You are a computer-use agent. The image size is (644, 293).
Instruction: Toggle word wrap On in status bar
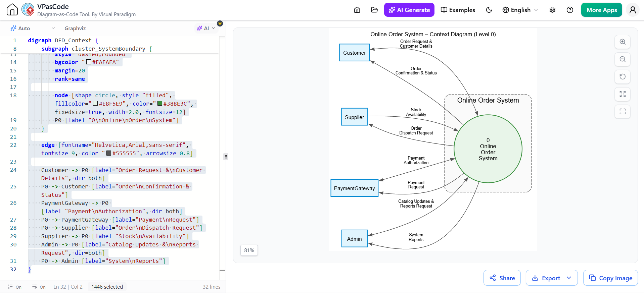click(39, 287)
